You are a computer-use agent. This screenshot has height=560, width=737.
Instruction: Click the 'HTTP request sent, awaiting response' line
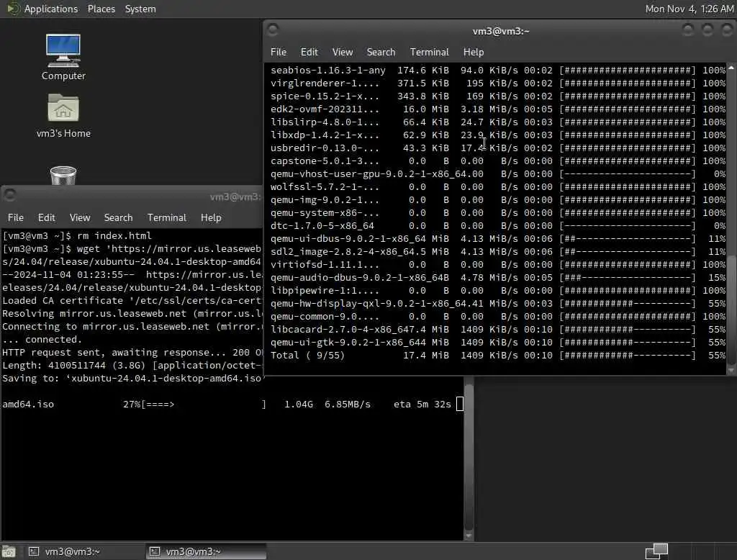click(x=132, y=352)
